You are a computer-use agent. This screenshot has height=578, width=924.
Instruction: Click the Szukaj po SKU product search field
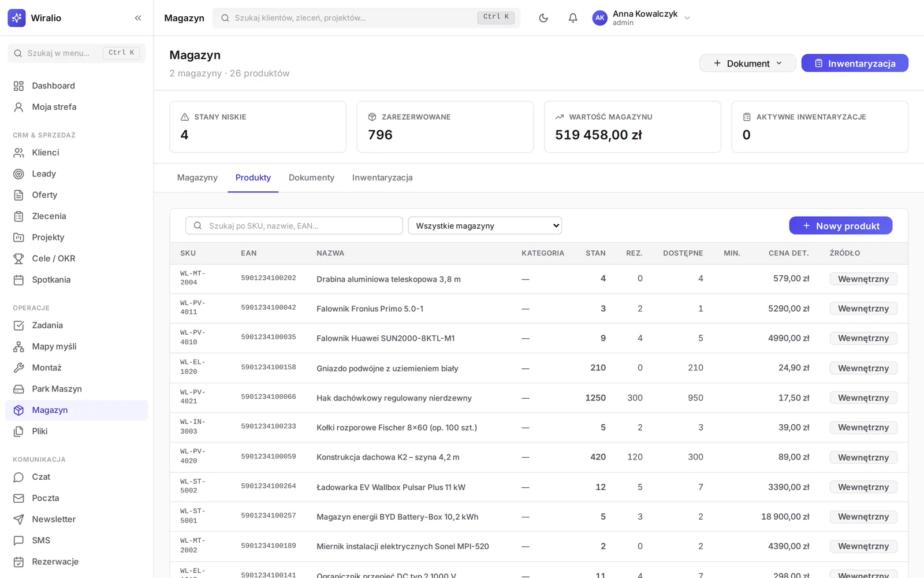(294, 225)
